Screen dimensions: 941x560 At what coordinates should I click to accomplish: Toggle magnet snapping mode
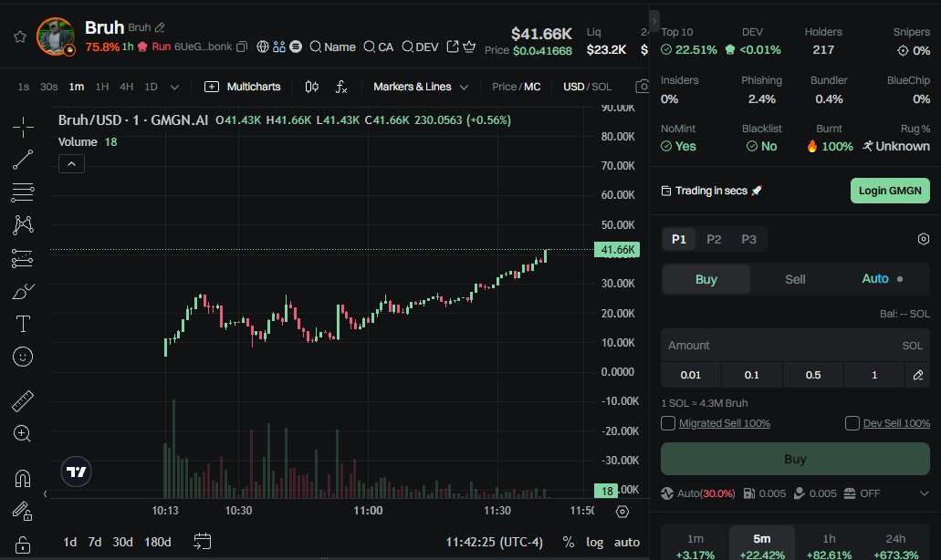[23, 479]
